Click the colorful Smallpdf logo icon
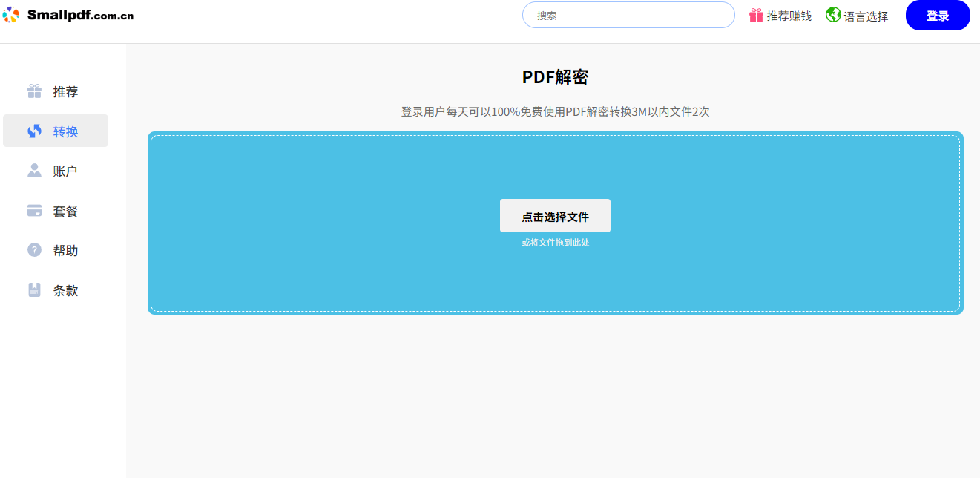 pos(11,15)
